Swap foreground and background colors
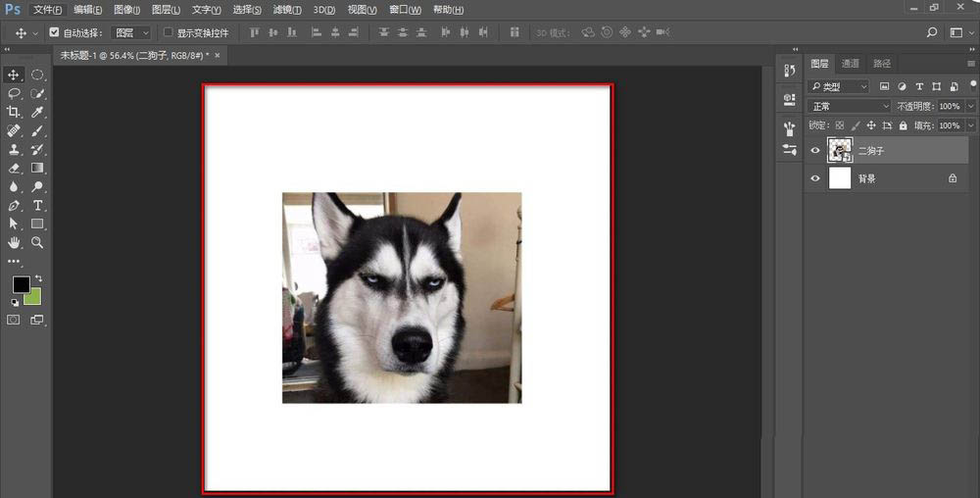 pyautogui.click(x=39, y=278)
